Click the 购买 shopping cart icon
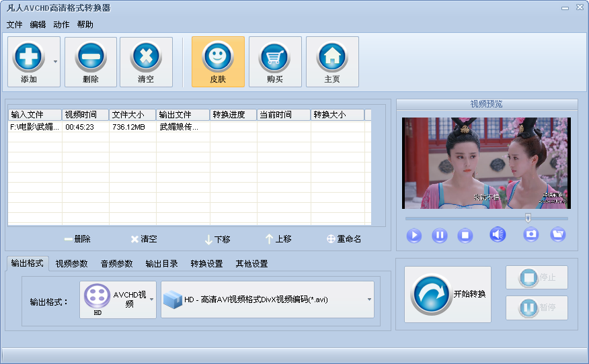The height and width of the screenshot is (364, 589). [x=275, y=57]
